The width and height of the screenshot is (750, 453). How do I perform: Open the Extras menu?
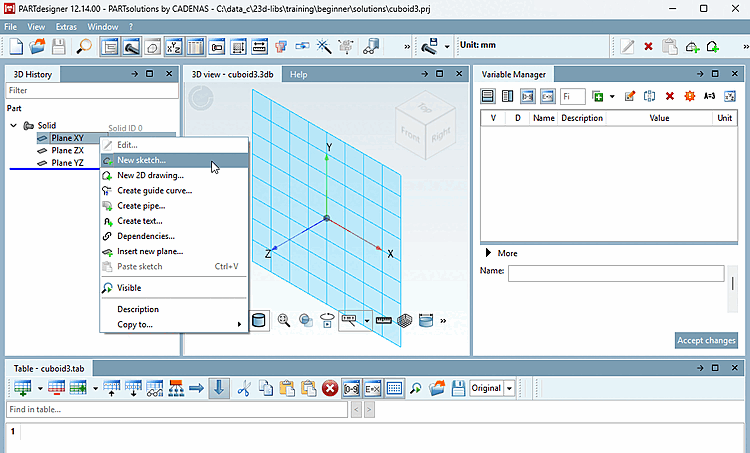coord(66,27)
